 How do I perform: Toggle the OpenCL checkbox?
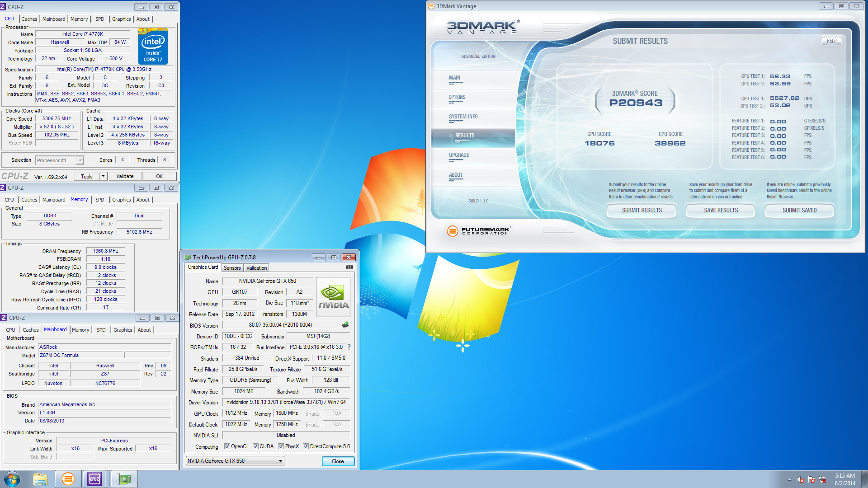tap(227, 446)
